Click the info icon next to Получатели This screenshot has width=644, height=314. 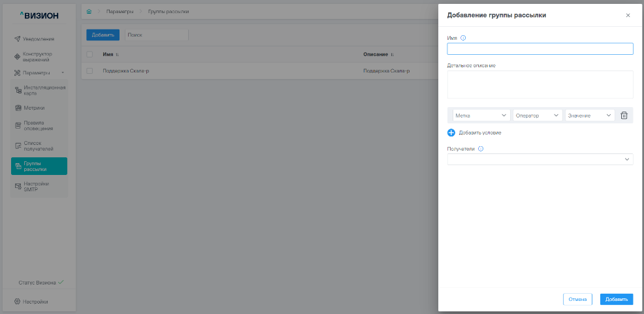tap(481, 149)
